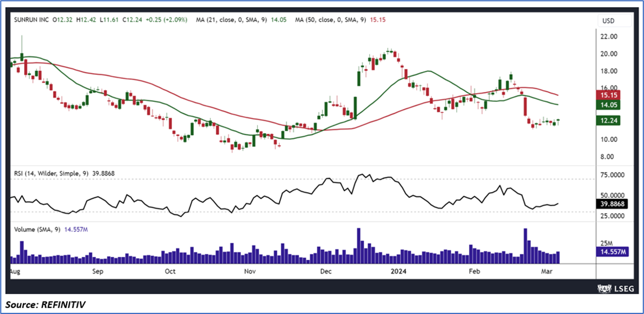The height and width of the screenshot is (314, 644).
Task: Click the Feb label on time axis
Action: 474,272
